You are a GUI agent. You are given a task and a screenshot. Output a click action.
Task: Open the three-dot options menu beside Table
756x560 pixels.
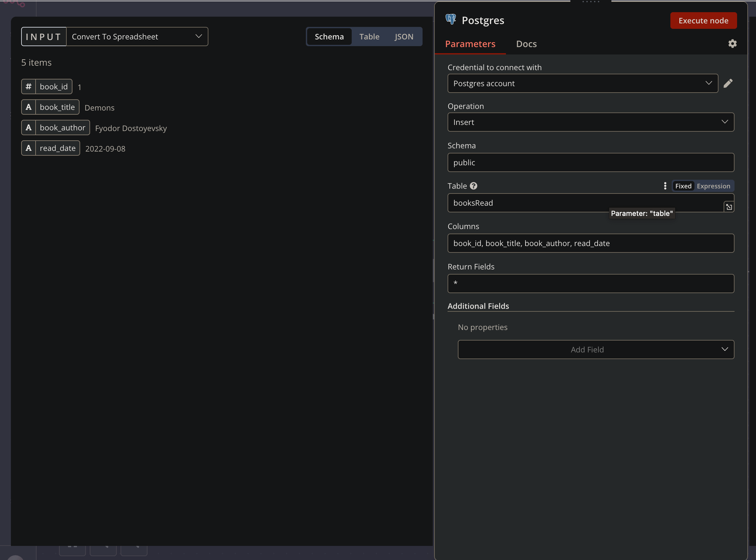(x=665, y=186)
